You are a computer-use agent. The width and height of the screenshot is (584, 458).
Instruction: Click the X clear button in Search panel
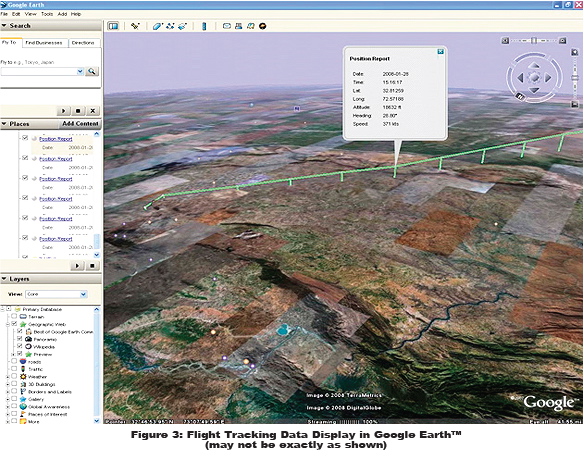[93, 111]
